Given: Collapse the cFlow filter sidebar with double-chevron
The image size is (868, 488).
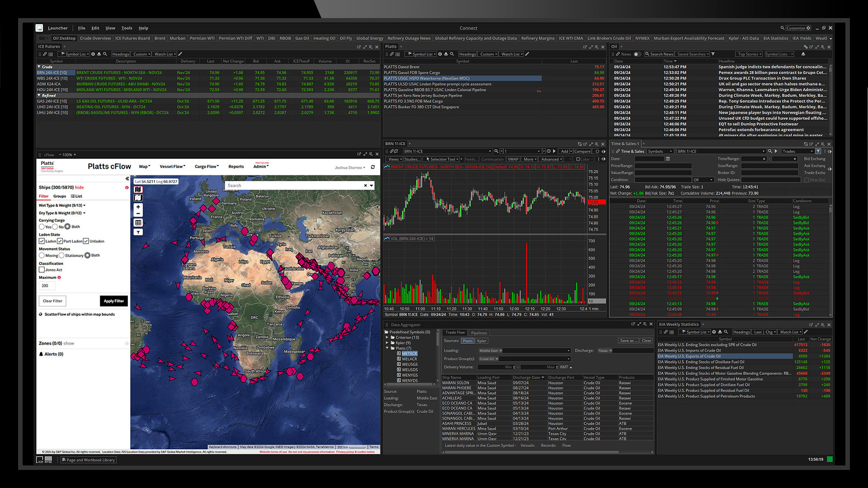Looking at the screenshot, I should 127,179.
